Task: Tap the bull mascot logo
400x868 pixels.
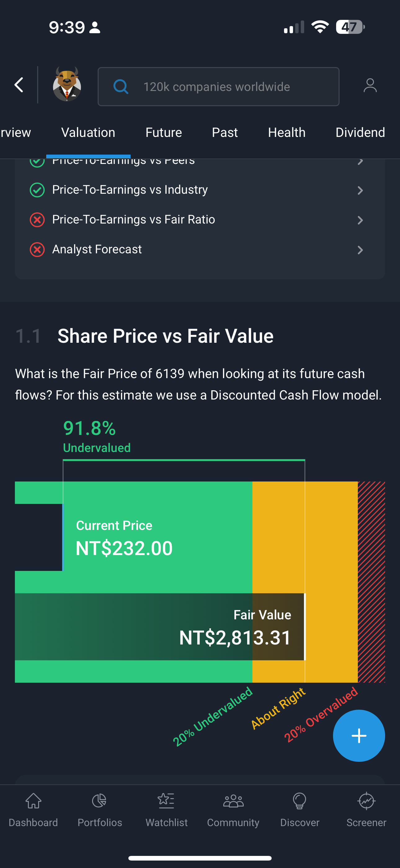Action: tap(67, 85)
